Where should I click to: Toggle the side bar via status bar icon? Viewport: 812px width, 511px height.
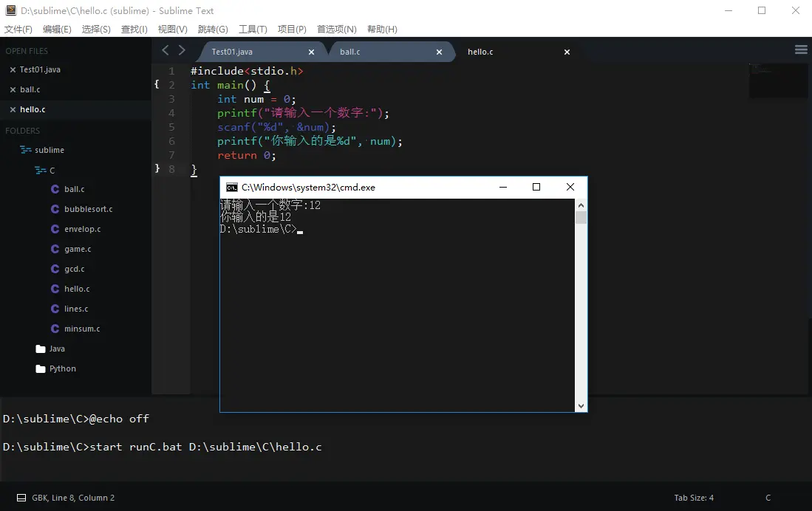[x=21, y=498]
